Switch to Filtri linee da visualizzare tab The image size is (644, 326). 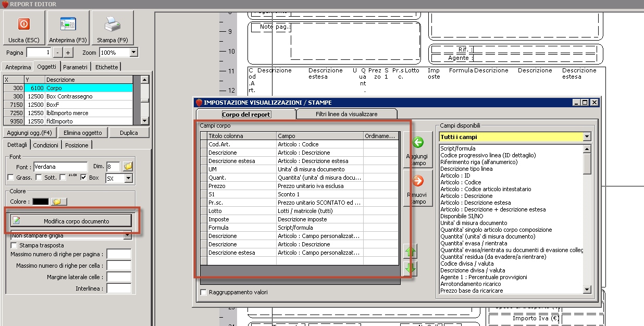[x=346, y=114]
